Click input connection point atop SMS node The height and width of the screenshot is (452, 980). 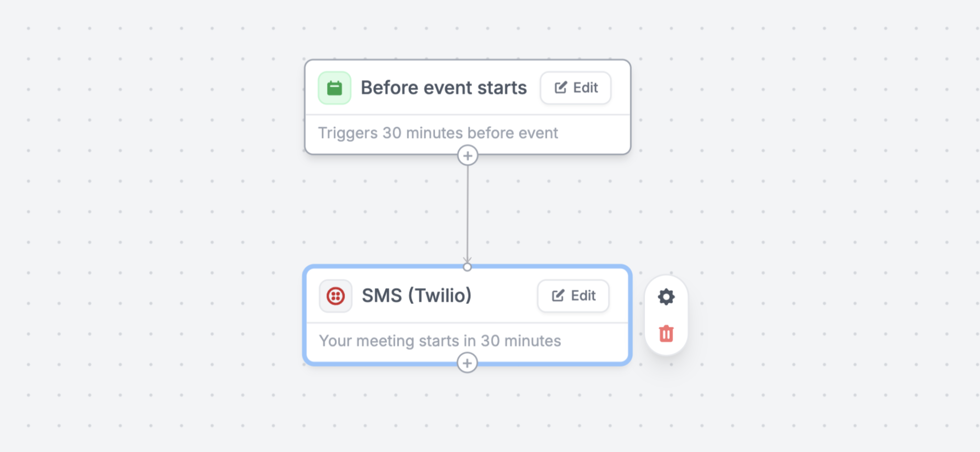(x=467, y=267)
